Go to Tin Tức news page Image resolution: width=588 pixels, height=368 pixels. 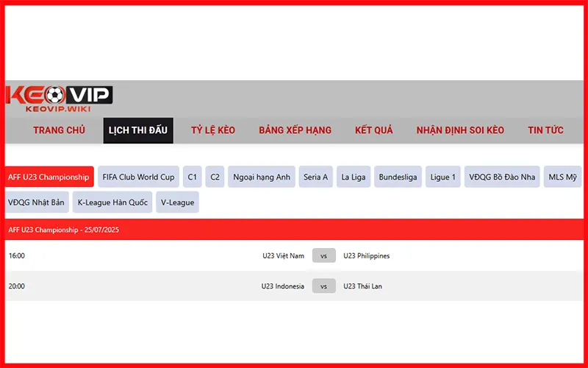[x=545, y=130]
